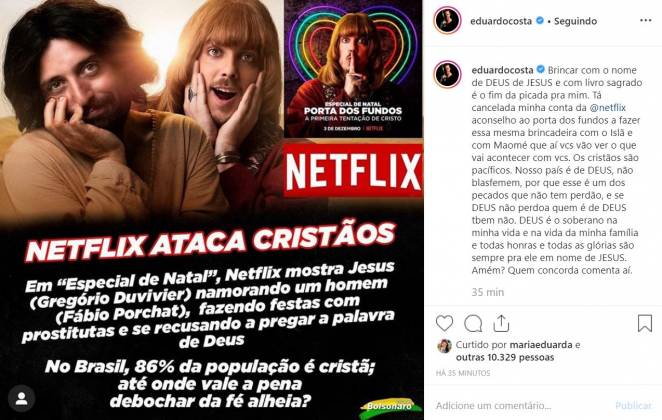Image resolution: width=662 pixels, height=420 pixels.
Task: Show tagged people icon on the photo
Action: [22, 398]
